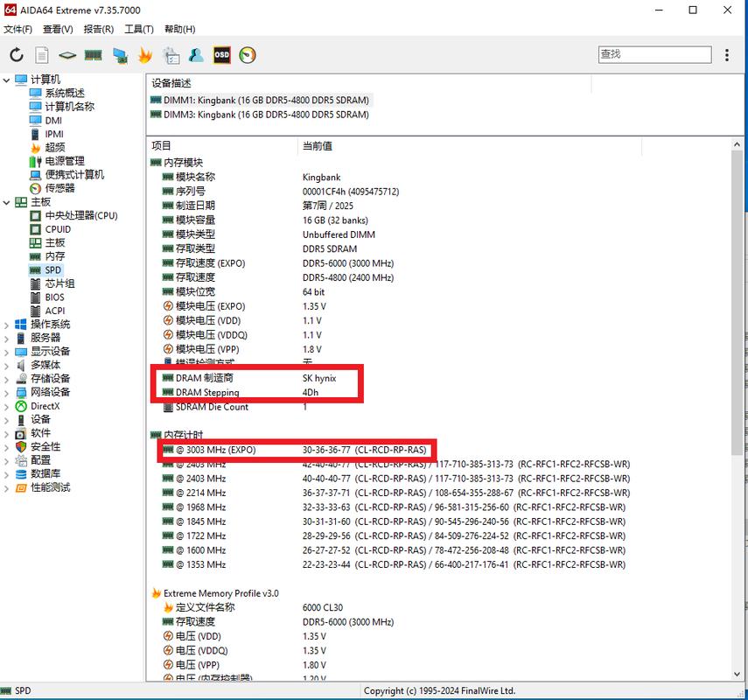
Task: Expand the 网络设备 tree node
Action: tap(6, 393)
